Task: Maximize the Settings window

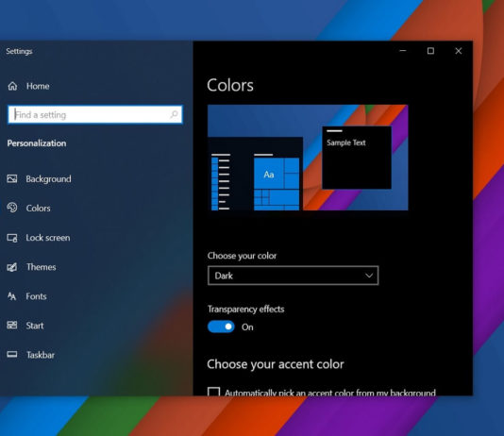Action: [x=430, y=51]
